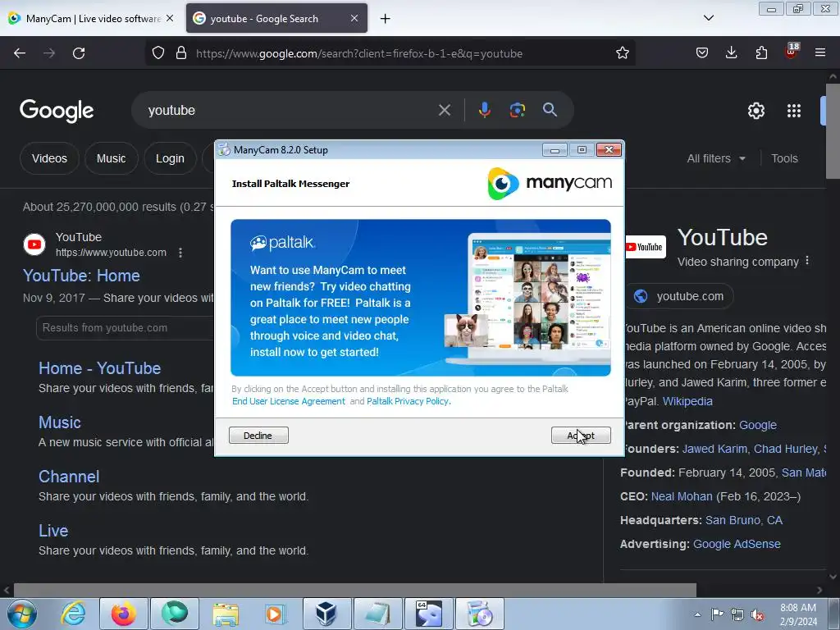The width and height of the screenshot is (840, 630).
Task: Close the ManyCam browser tab
Action: pyautogui.click(x=170, y=18)
